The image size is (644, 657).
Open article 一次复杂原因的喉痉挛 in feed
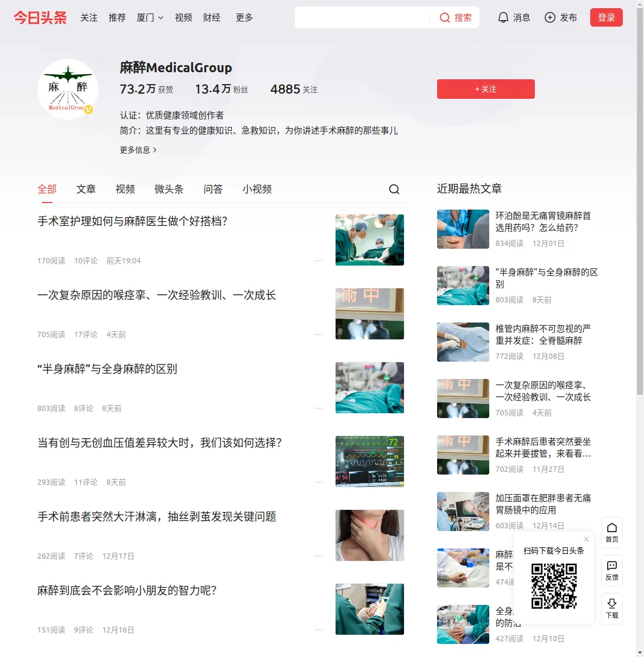click(157, 295)
